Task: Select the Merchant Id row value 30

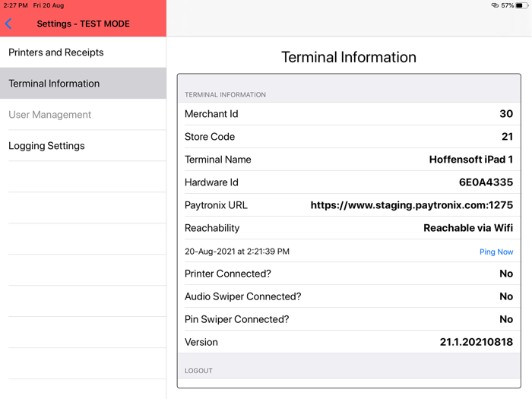Action: [x=506, y=114]
